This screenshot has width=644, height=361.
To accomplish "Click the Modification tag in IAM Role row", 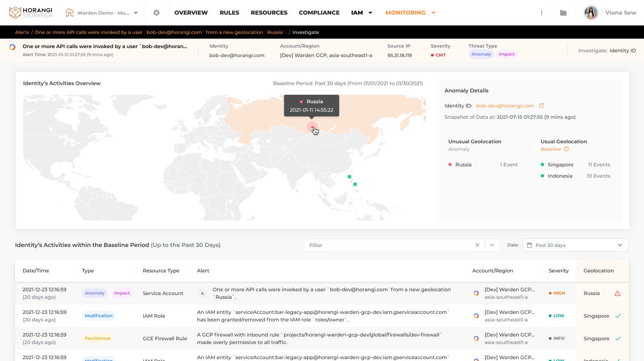I will [99, 316].
